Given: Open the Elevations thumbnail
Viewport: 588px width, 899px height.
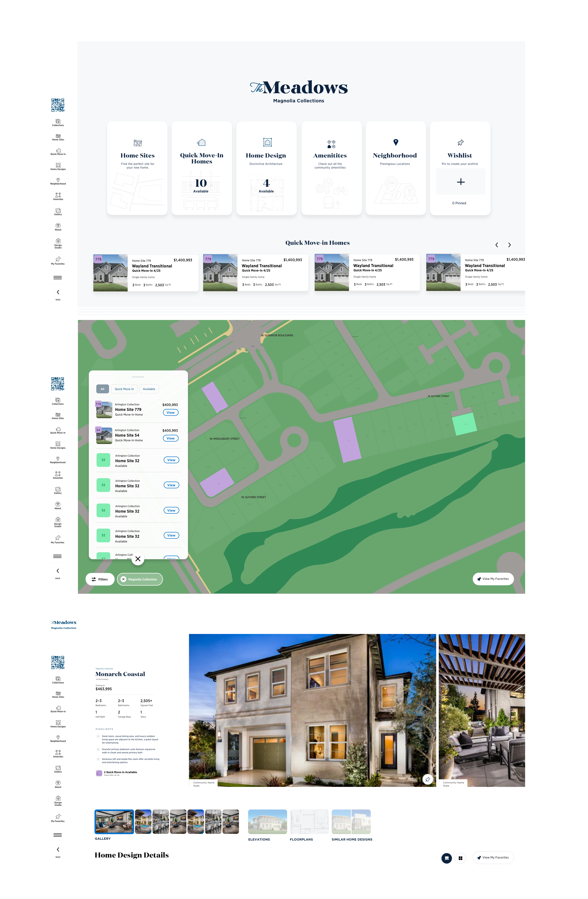Looking at the screenshot, I should 267,822.
